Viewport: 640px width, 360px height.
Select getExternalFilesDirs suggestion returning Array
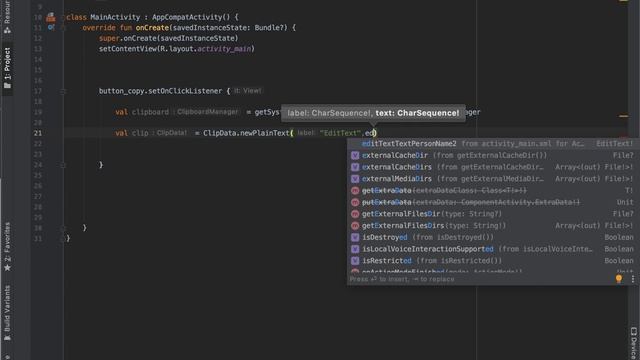tap(492, 226)
